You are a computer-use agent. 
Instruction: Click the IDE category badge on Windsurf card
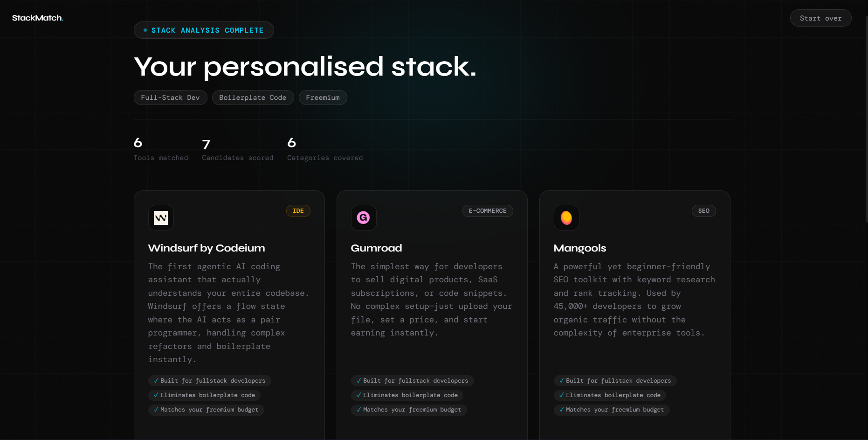tap(298, 210)
